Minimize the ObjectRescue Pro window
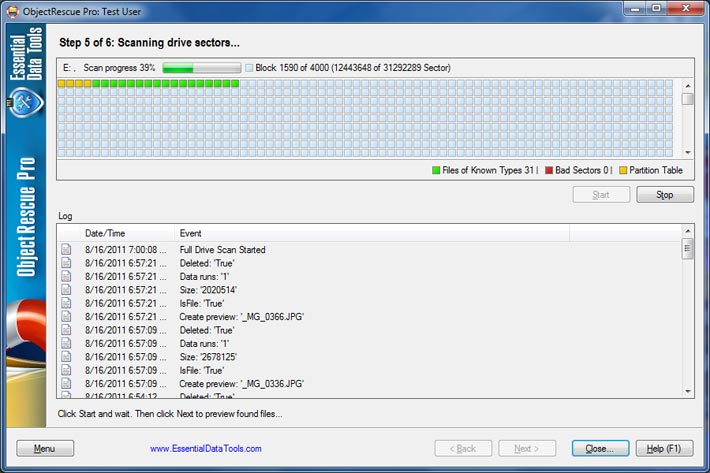This screenshot has height=473, width=710. [635, 8]
